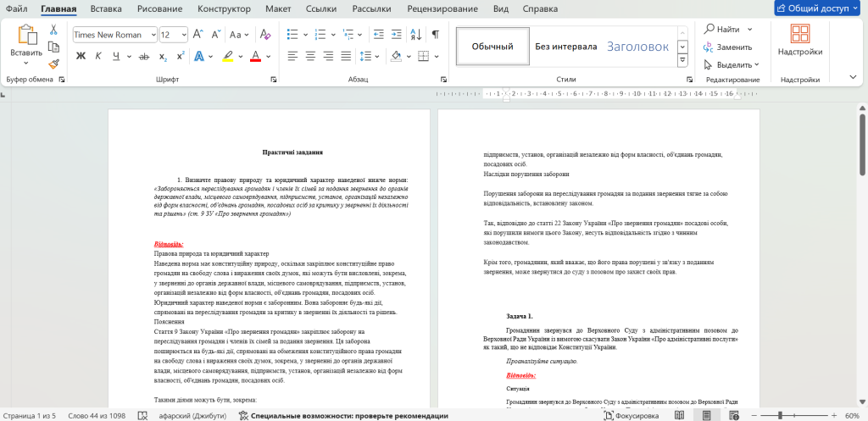Toggle italic formatting (К)

pos(98,57)
